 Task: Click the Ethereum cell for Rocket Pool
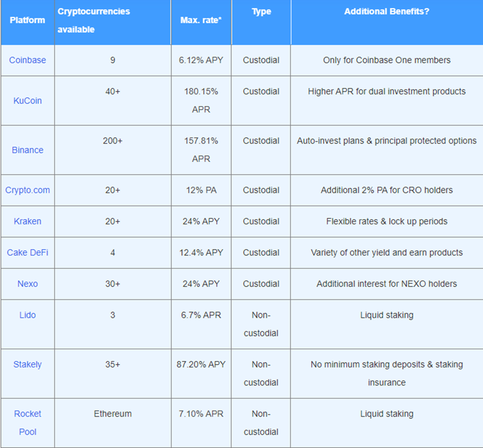click(113, 414)
